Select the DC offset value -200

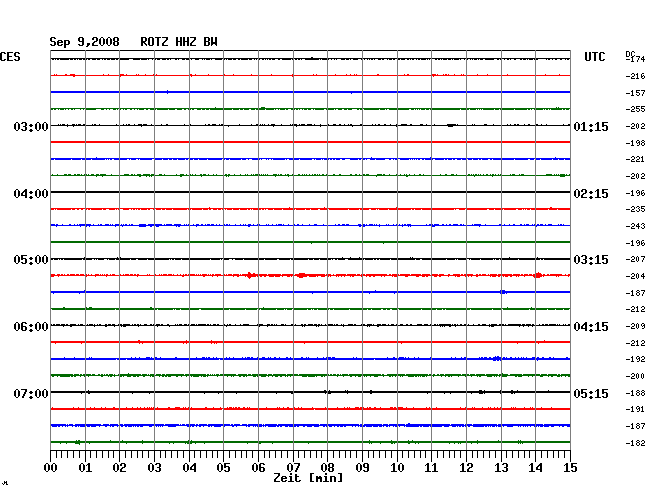click(635, 376)
